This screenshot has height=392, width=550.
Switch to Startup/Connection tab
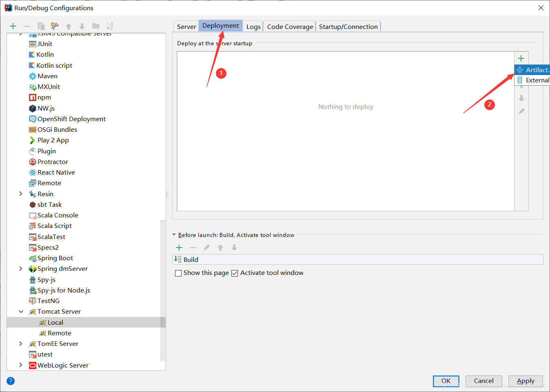(x=348, y=27)
